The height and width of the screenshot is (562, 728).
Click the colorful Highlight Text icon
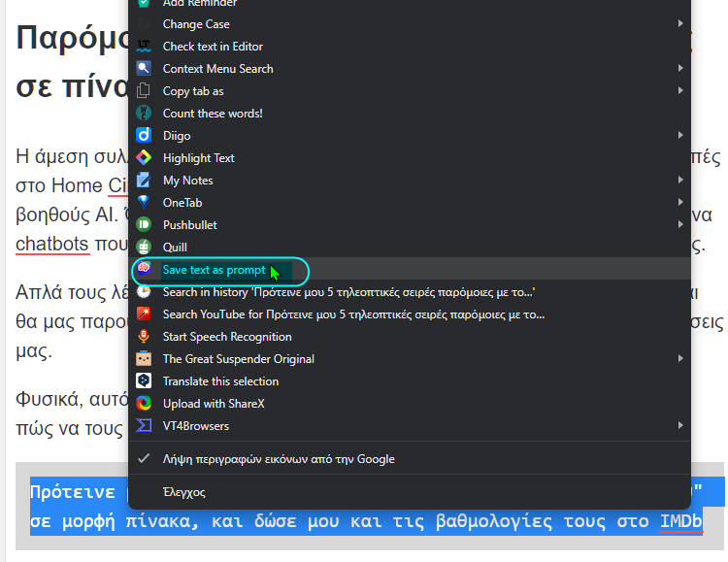click(144, 158)
